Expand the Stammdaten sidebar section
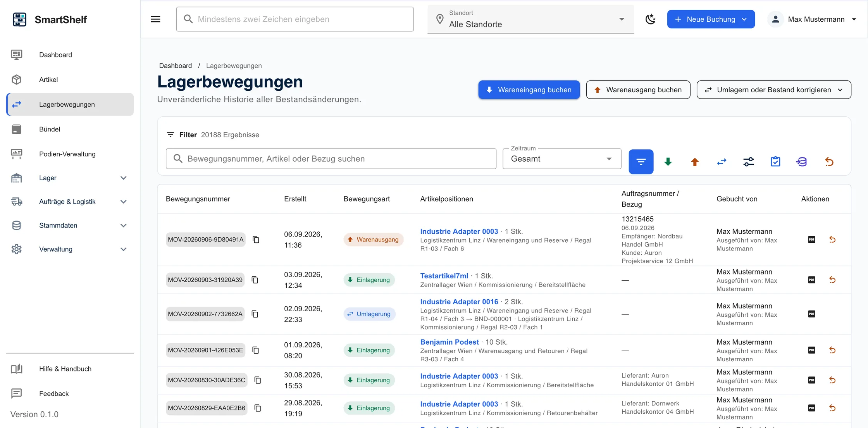 [x=70, y=225]
